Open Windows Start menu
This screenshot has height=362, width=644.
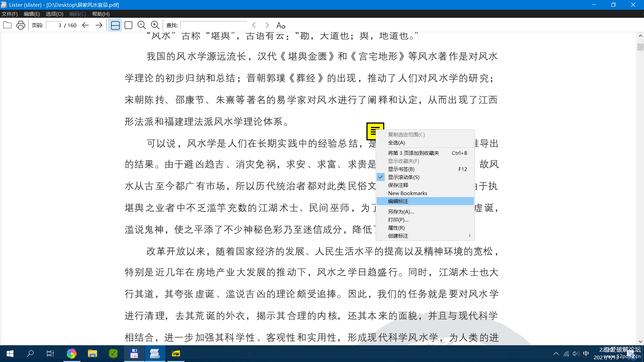coord(10,353)
